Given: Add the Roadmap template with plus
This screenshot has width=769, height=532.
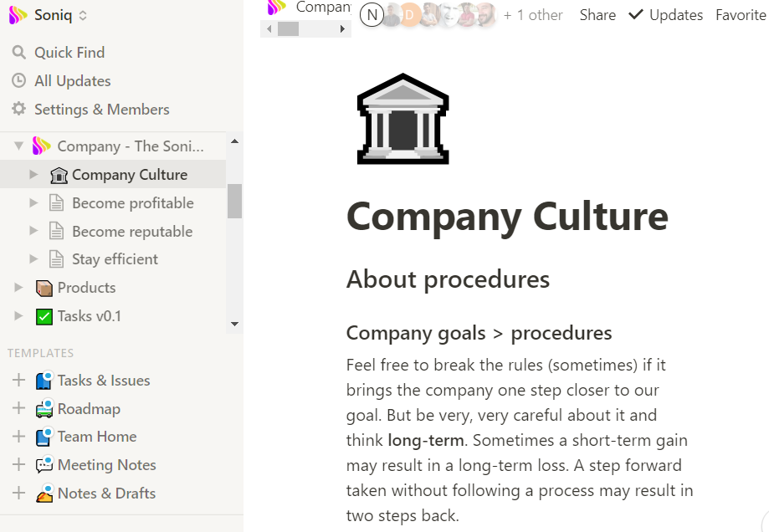Looking at the screenshot, I should [x=18, y=409].
